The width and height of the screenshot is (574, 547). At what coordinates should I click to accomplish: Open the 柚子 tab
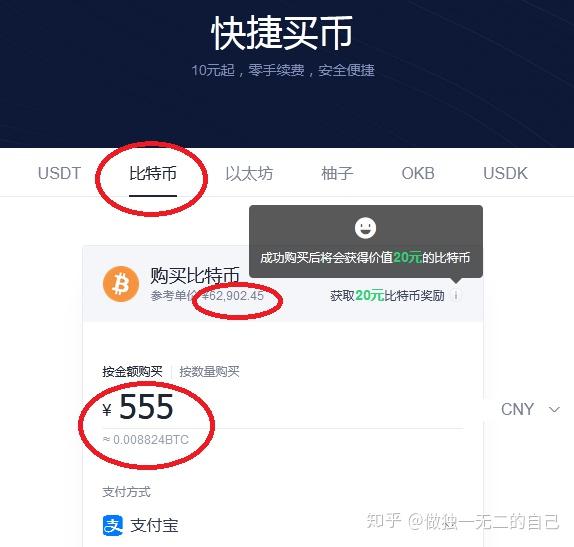(337, 173)
